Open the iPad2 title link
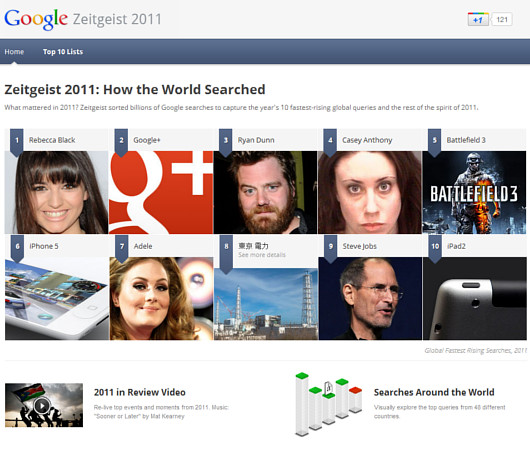Image resolution: width=530 pixels, height=470 pixels. click(456, 246)
